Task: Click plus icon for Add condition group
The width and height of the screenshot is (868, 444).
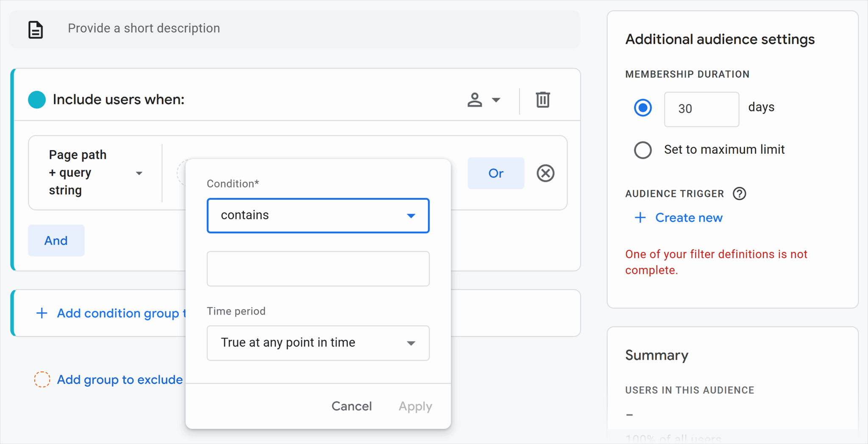Action: [42, 313]
